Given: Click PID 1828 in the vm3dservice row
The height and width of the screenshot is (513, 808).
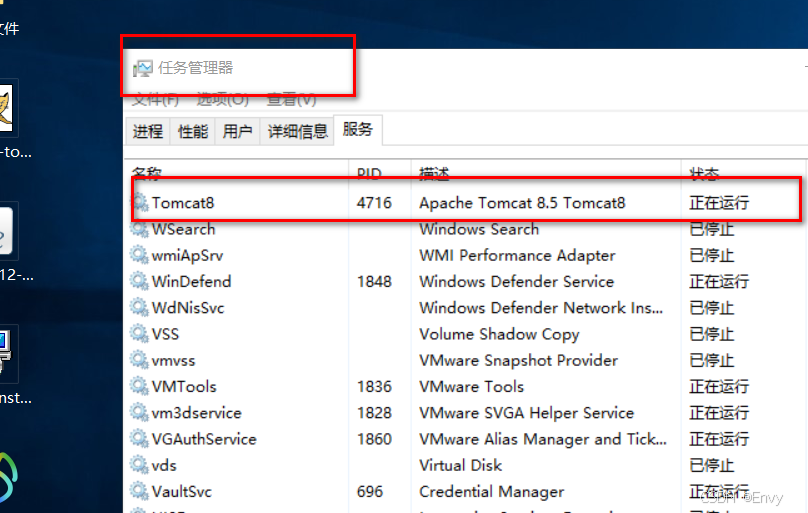Looking at the screenshot, I should (374, 413).
